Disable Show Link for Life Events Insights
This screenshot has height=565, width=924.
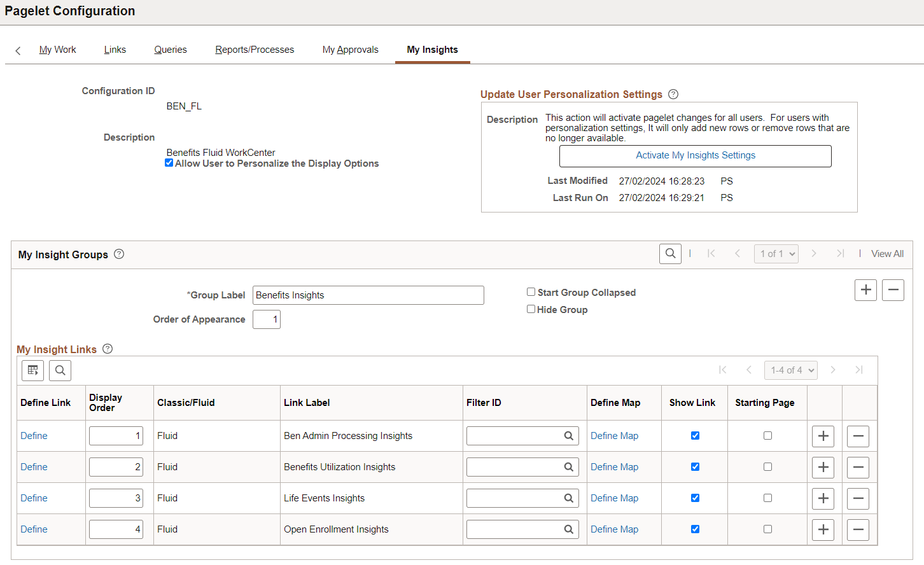(x=694, y=498)
